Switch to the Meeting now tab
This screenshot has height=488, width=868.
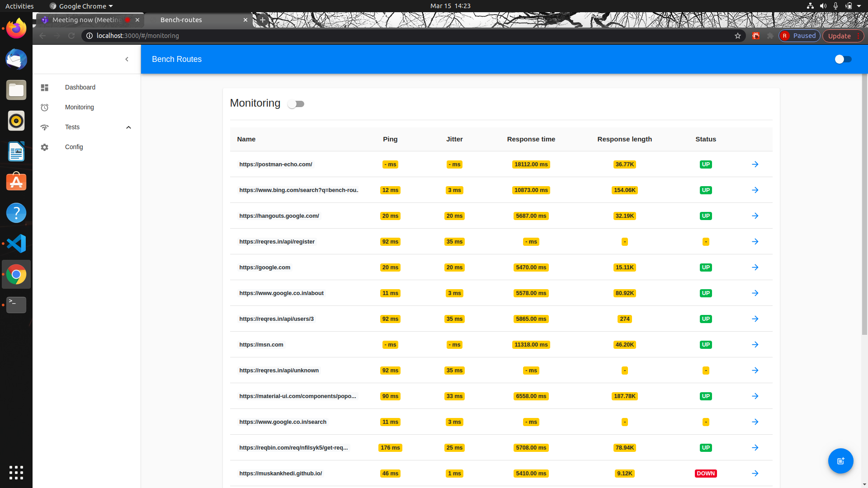[x=90, y=20]
